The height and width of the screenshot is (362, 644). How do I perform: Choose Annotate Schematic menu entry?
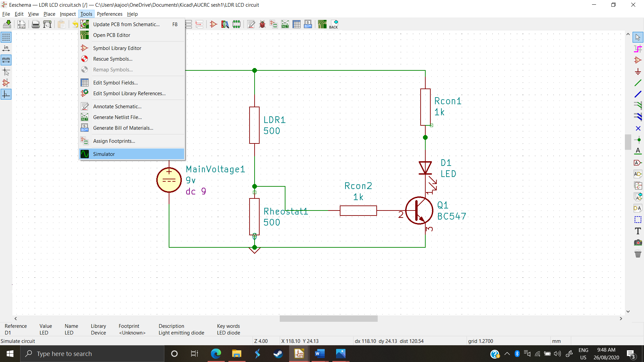pyautogui.click(x=132, y=106)
